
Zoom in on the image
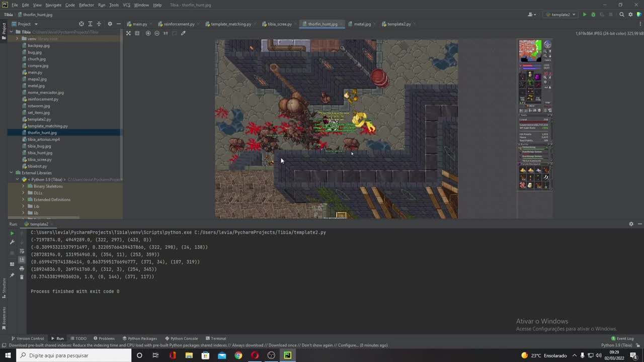[x=148, y=33]
